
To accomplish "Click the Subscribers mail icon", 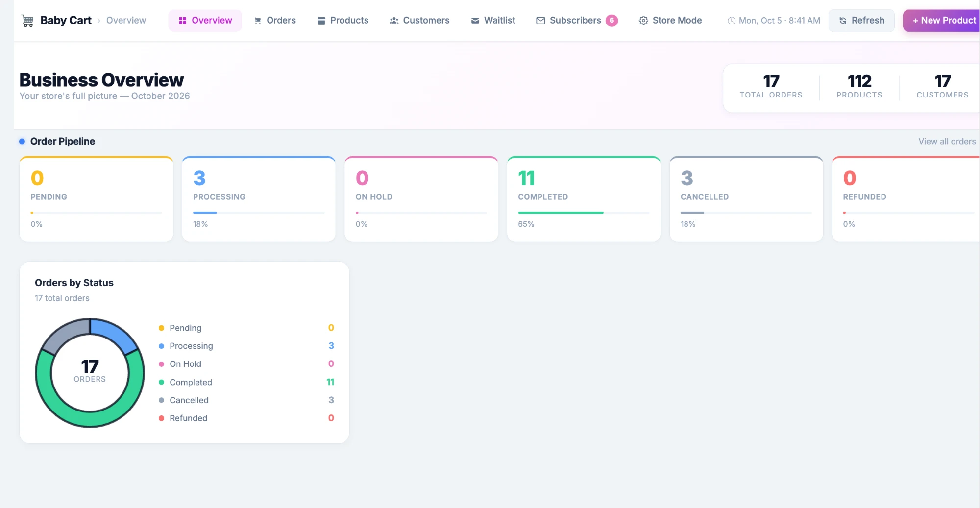I will click(540, 21).
